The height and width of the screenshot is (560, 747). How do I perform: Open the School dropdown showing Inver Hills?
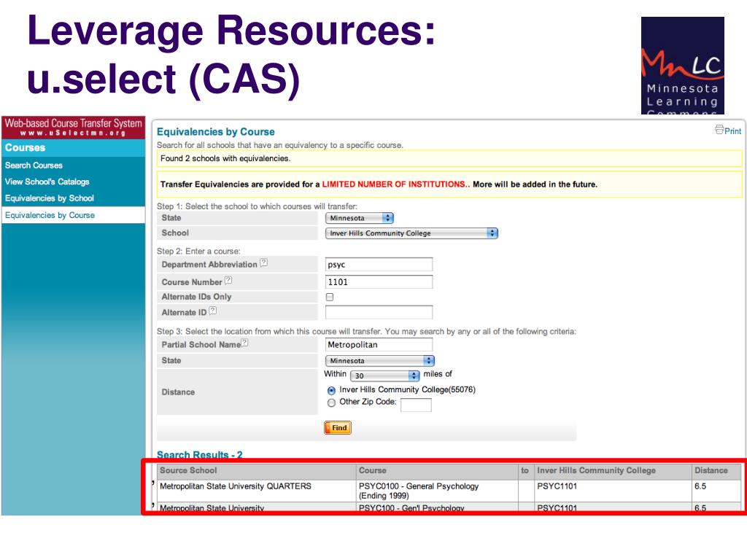click(411, 233)
